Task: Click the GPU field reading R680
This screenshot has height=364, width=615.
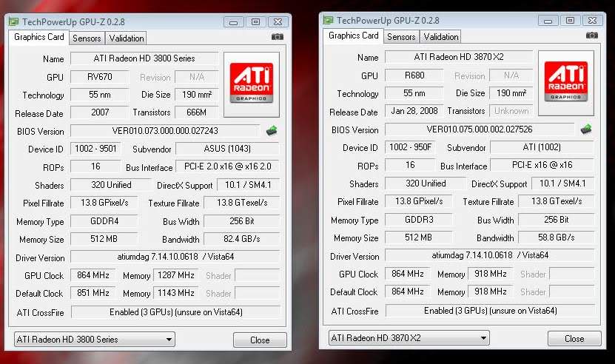Action: click(414, 75)
